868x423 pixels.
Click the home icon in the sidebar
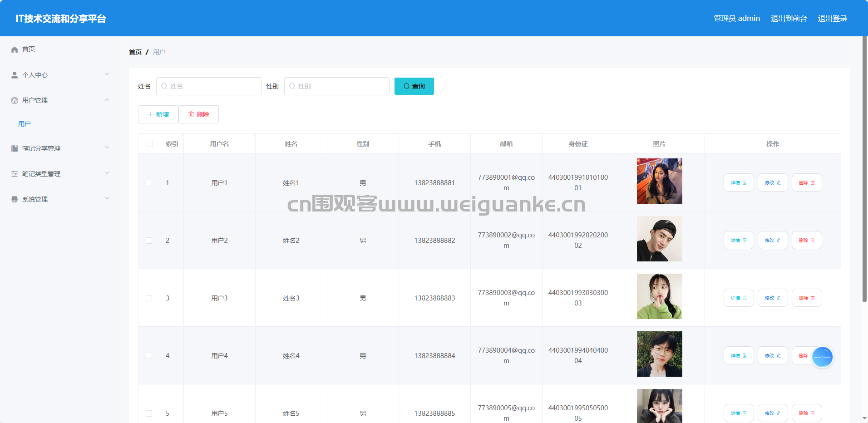[15, 49]
